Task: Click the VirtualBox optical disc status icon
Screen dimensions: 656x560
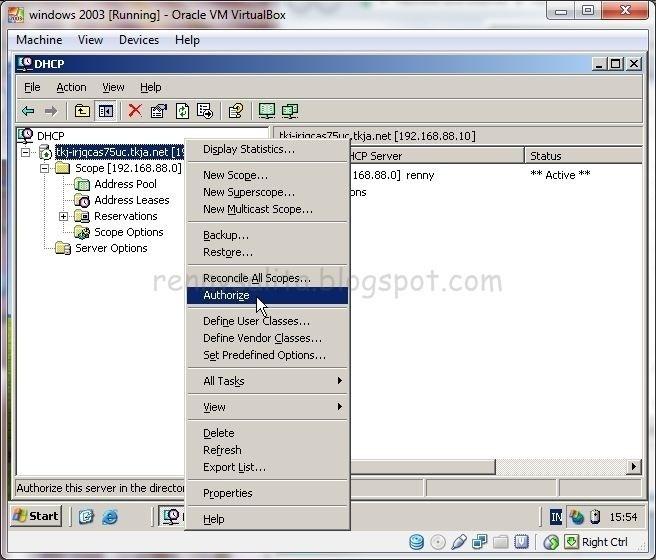Action: point(438,542)
